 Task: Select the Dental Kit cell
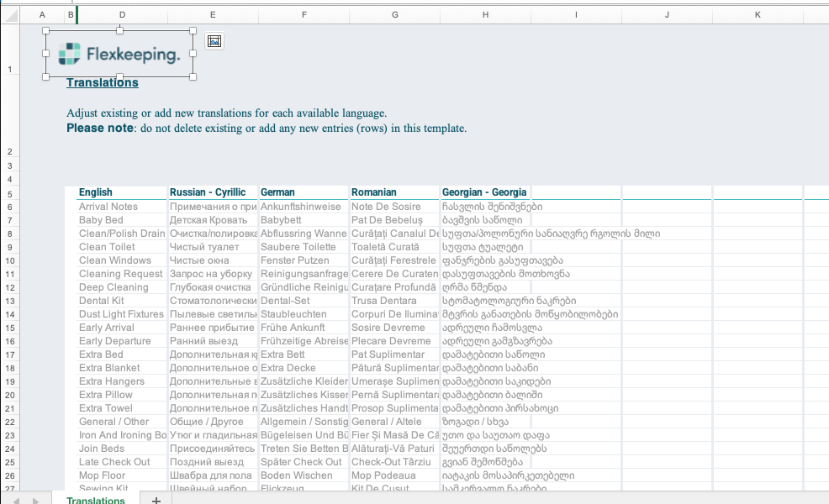point(122,301)
